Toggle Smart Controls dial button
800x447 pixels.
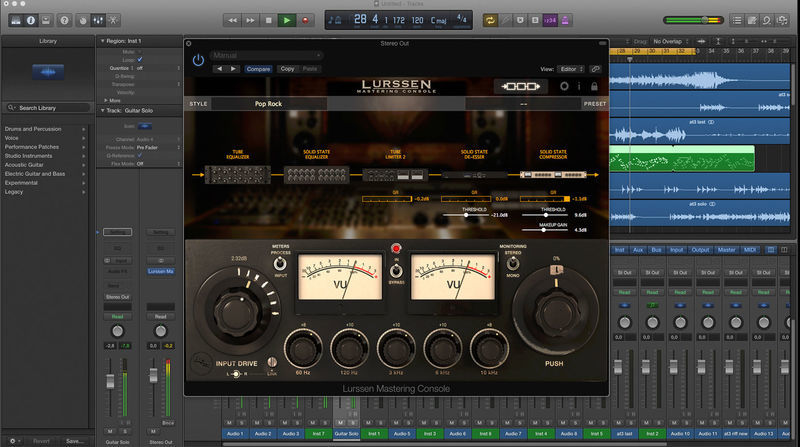coord(83,20)
